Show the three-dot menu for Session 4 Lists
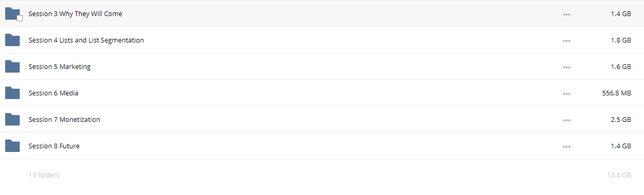This screenshot has height=195, width=644. [x=567, y=41]
